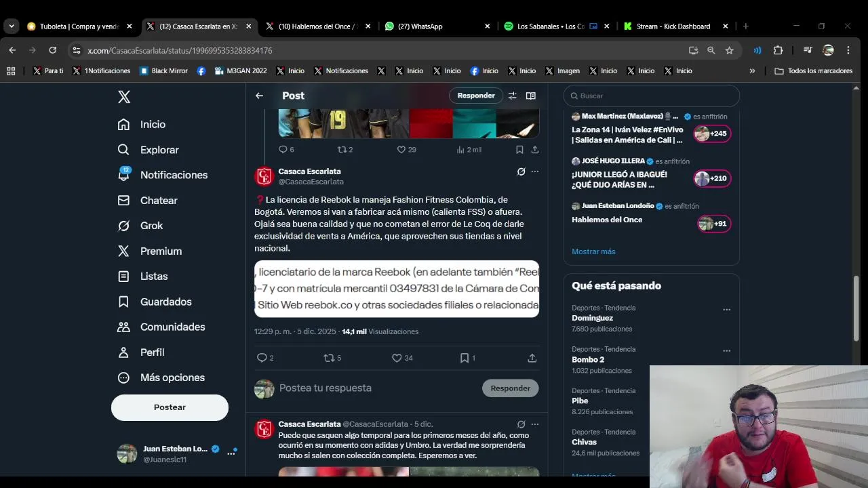The height and width of the screenshot is (488, 868).
Task: Open account menu for Juan Esteban Lo...
Action: (231, 453)
